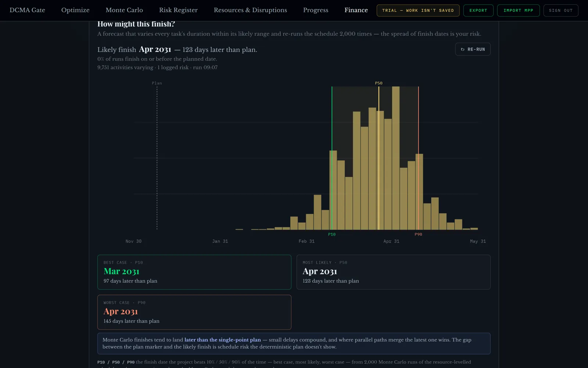Click the '9,751 activities varying' line
This screenshot has height=368, width=588.
pos(157,67)
